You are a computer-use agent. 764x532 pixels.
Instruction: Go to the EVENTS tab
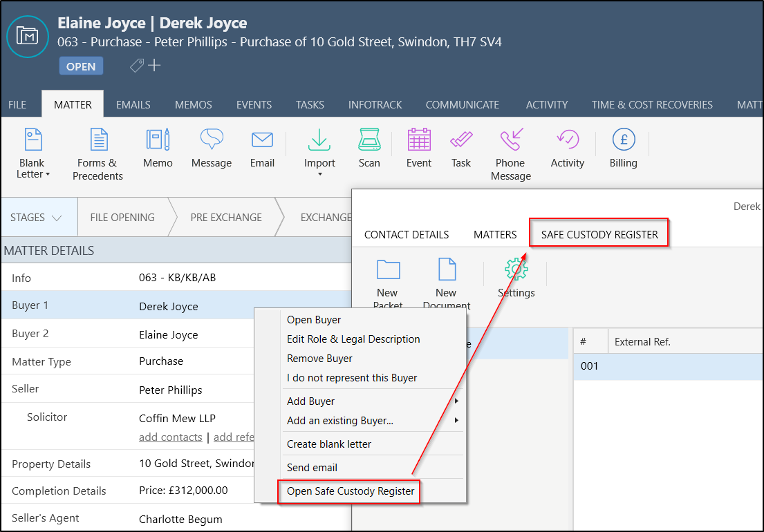(x=254, y=104)
